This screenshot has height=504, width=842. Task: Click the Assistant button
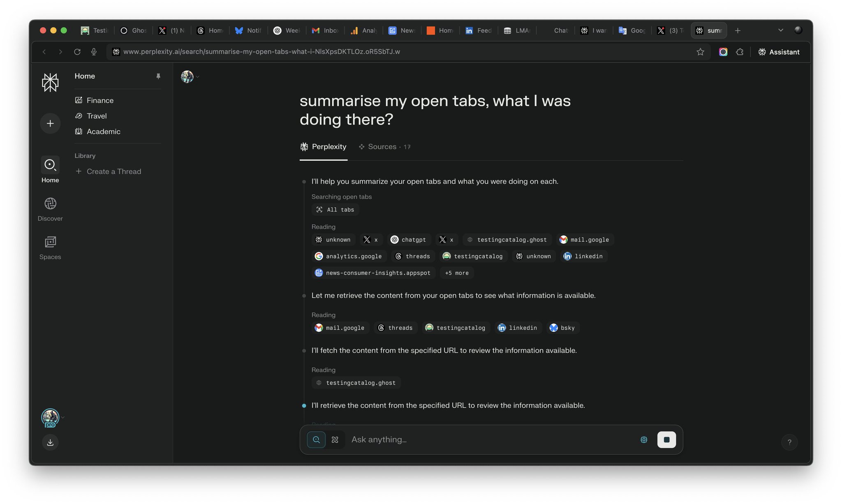coord(779,52)
